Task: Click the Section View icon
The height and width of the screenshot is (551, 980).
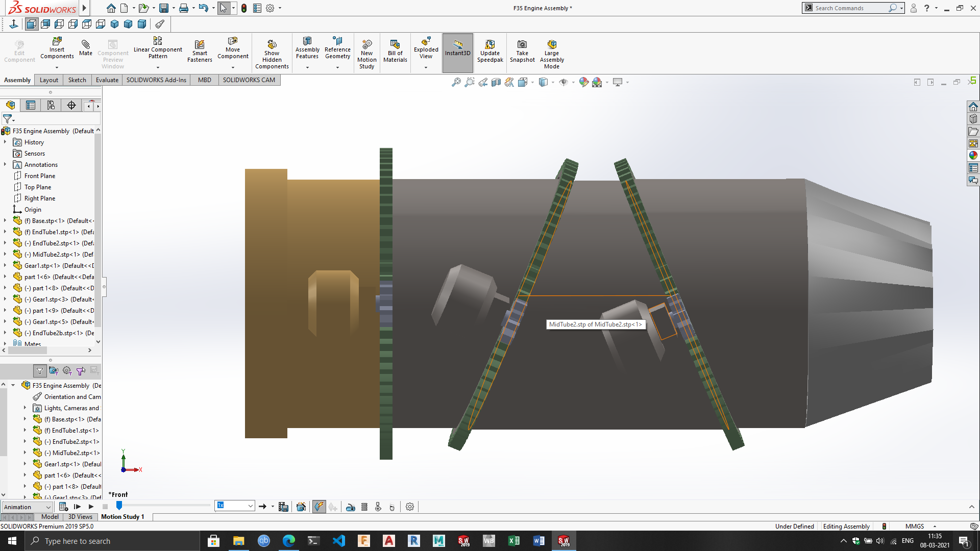Action: tap(496, 82)
